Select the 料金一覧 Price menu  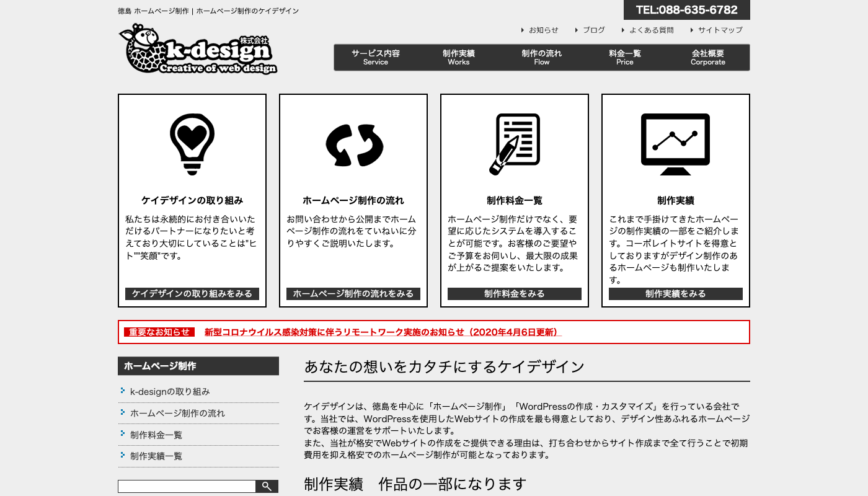coord(625,57)
